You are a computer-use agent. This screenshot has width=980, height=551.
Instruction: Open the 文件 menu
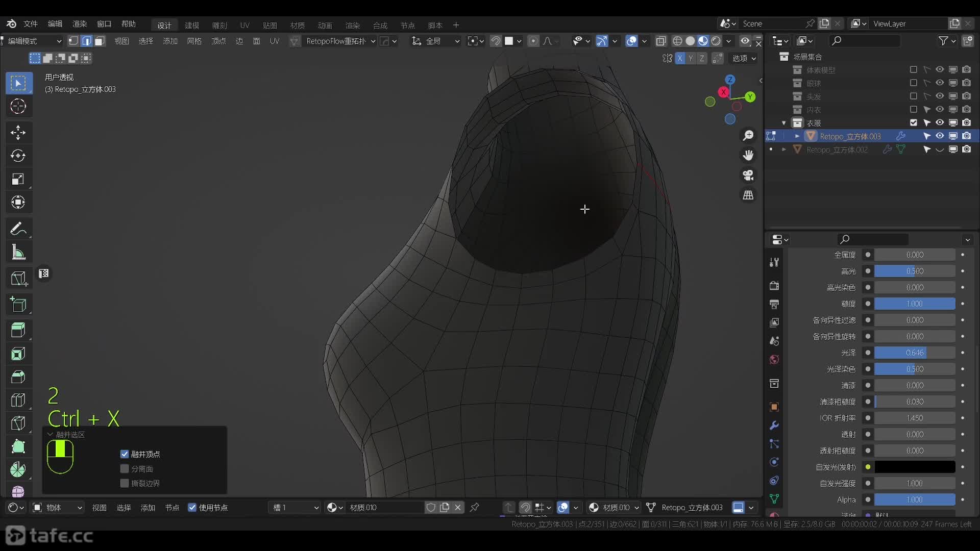point(31,24)
